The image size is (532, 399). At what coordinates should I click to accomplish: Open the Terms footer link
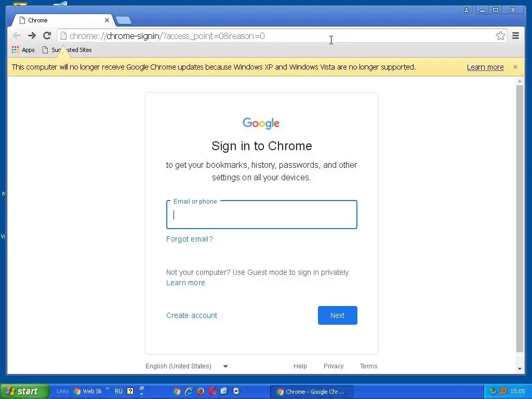[x=368, y=366]
